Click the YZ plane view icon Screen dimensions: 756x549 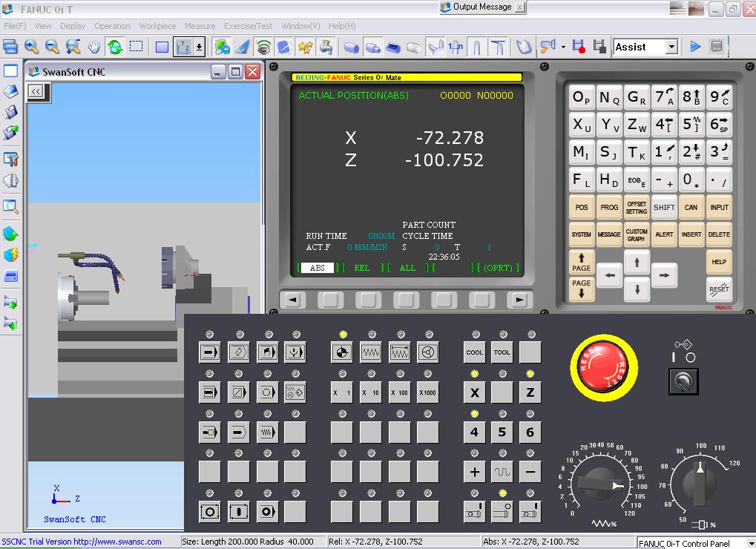pos(183,47)
